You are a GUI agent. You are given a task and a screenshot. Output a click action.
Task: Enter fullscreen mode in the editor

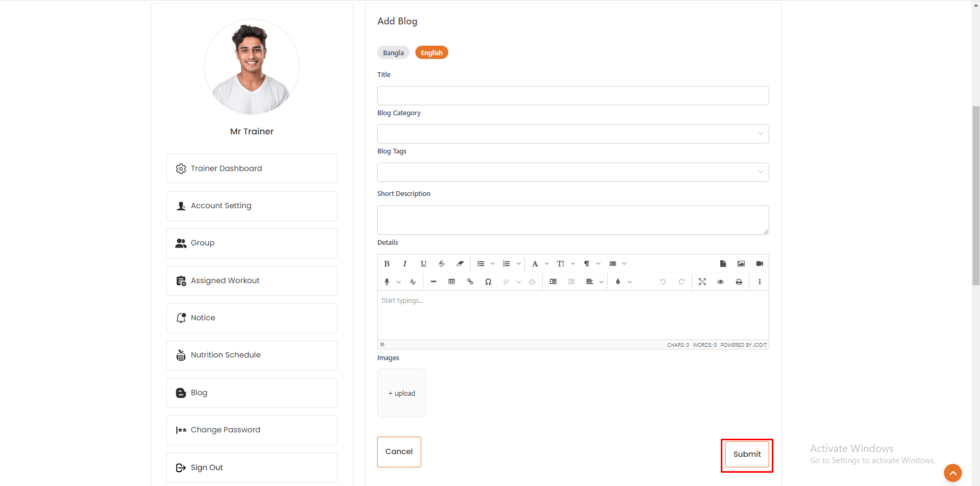702,282
